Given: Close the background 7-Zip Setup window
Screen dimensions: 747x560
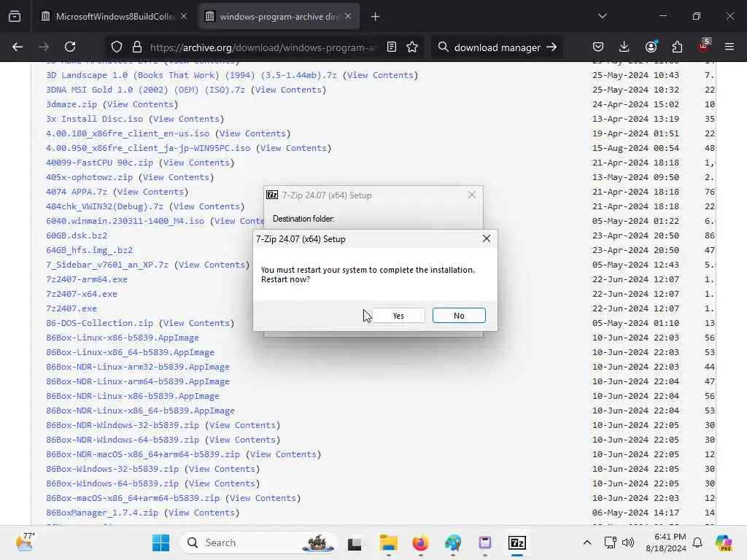Looking at the screenshot, I should tap(472, 195).
